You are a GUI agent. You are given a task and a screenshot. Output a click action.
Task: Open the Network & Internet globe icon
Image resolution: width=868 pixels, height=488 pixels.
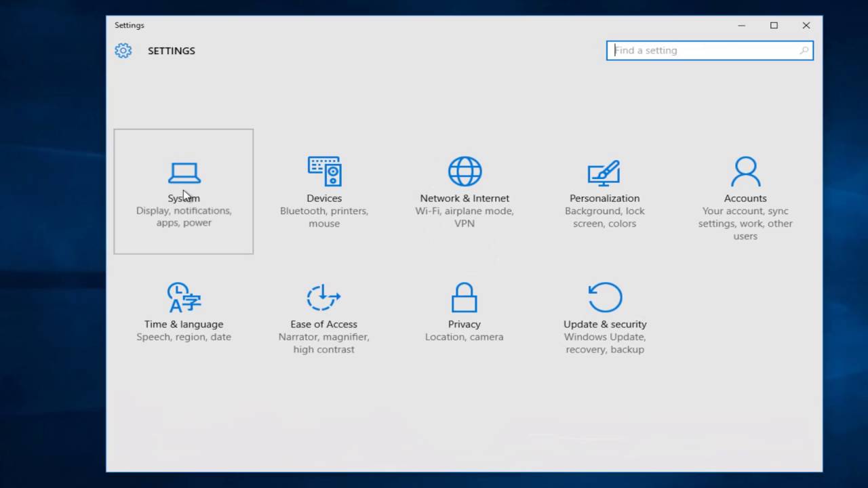point(465,171)
